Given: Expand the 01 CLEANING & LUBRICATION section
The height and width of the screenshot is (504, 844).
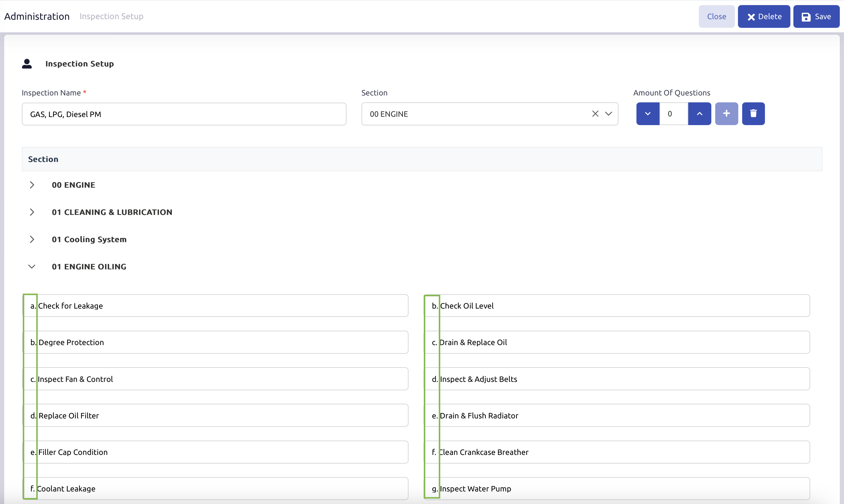Looking at the screenshot, I should (x=32, y=212).
